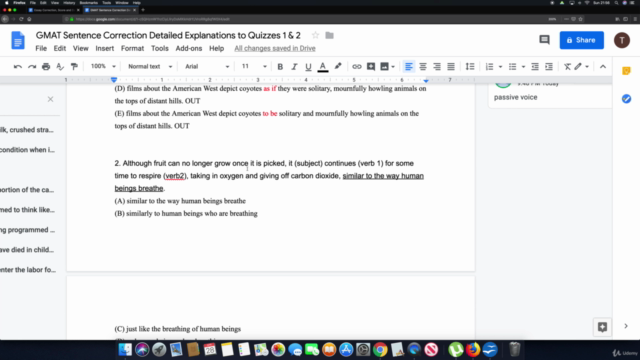Open the File menu

(x=41, y=48)
